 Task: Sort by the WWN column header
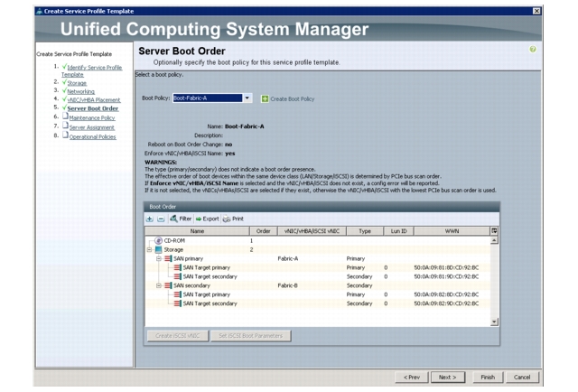point(452,231)
